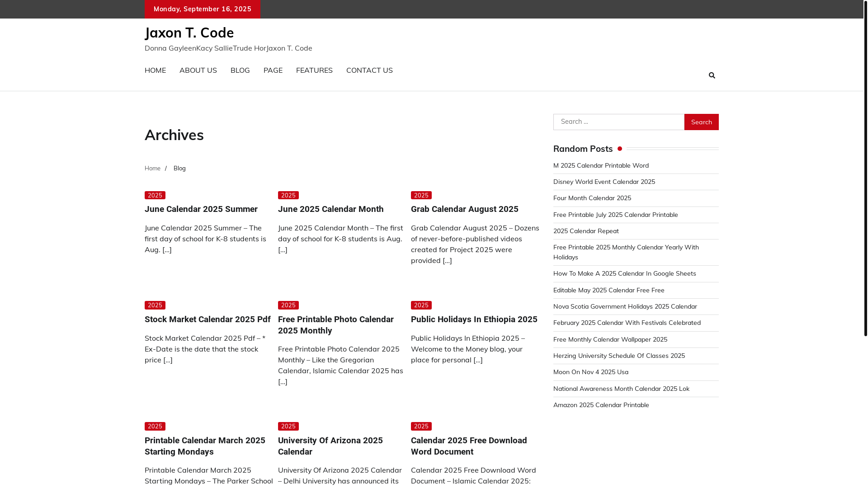This screenshot has width=868, height=488.
Task: Open 2025 Calendar Repeat link
Action: point(586,231)
